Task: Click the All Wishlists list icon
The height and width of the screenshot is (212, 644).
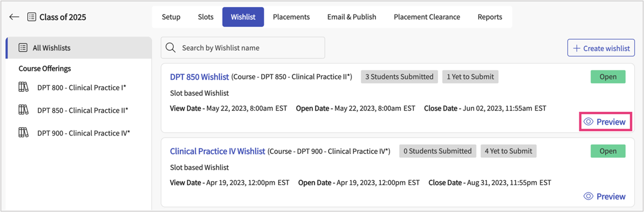Action: click(x=23, y=48)
